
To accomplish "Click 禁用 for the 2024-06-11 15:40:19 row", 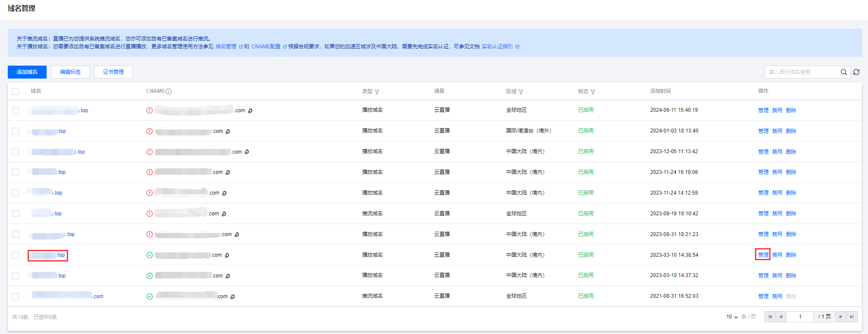I will pos(777,110).
